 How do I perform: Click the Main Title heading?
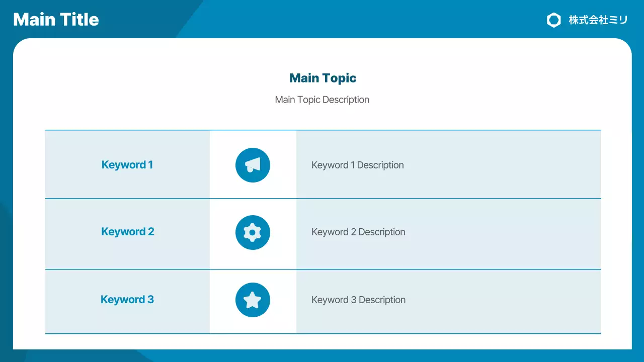tap(56, 20)
